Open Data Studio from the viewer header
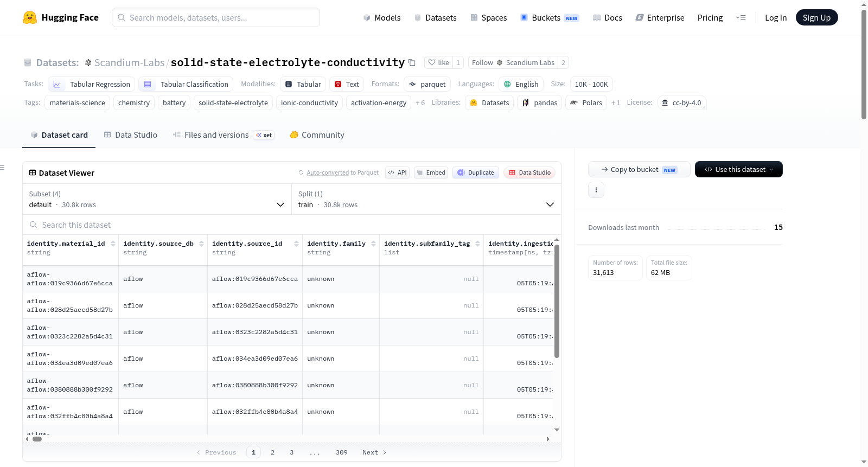868x467 pixels. click(529, 172)
